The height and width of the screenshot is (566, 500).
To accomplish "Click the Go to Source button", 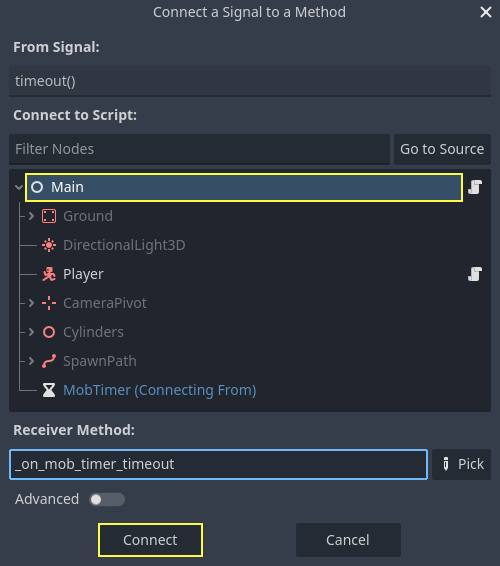I will pyautogui.click(x=442, y=149).
